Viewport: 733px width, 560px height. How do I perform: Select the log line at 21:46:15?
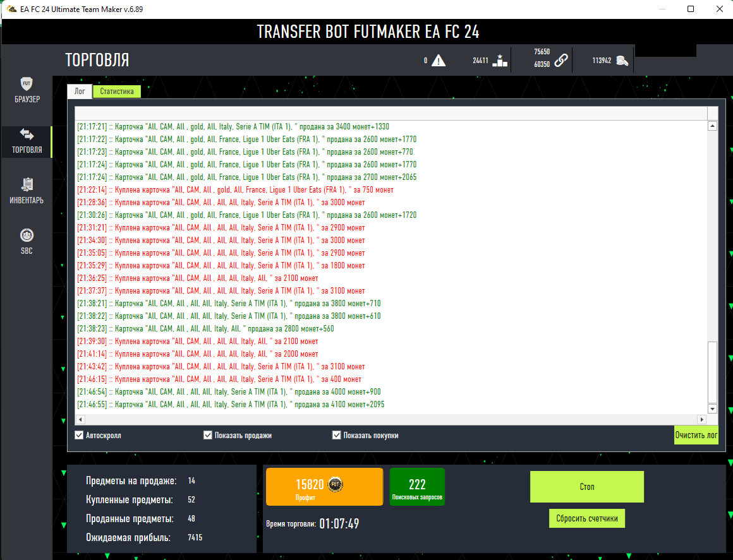coord(219,379)
